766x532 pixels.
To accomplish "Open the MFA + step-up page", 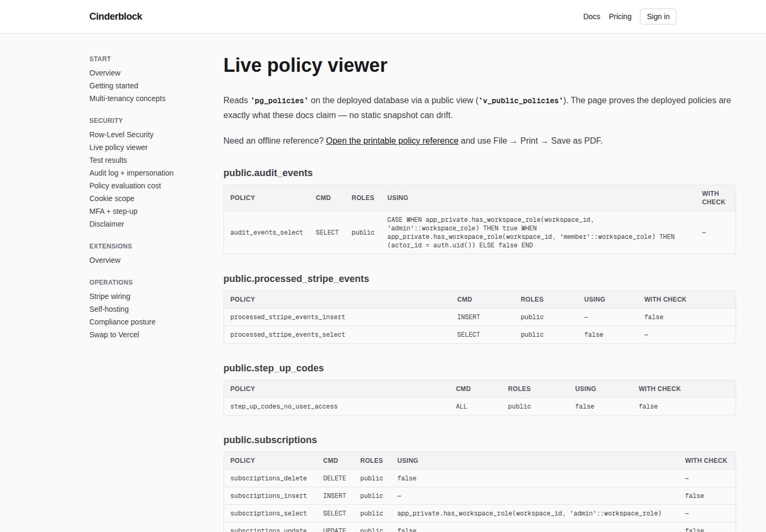I will pos(113,211).
